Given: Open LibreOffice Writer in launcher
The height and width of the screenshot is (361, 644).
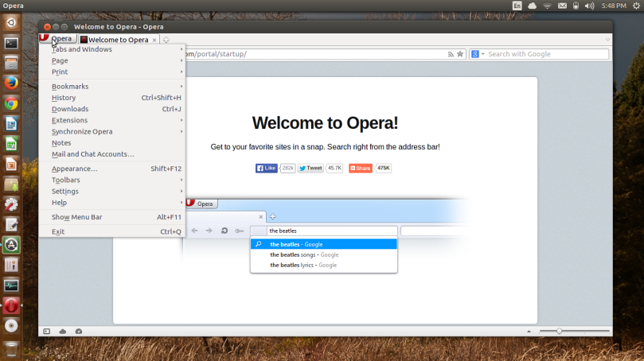Looking at the screenshot, I should (x=11, y=123).
